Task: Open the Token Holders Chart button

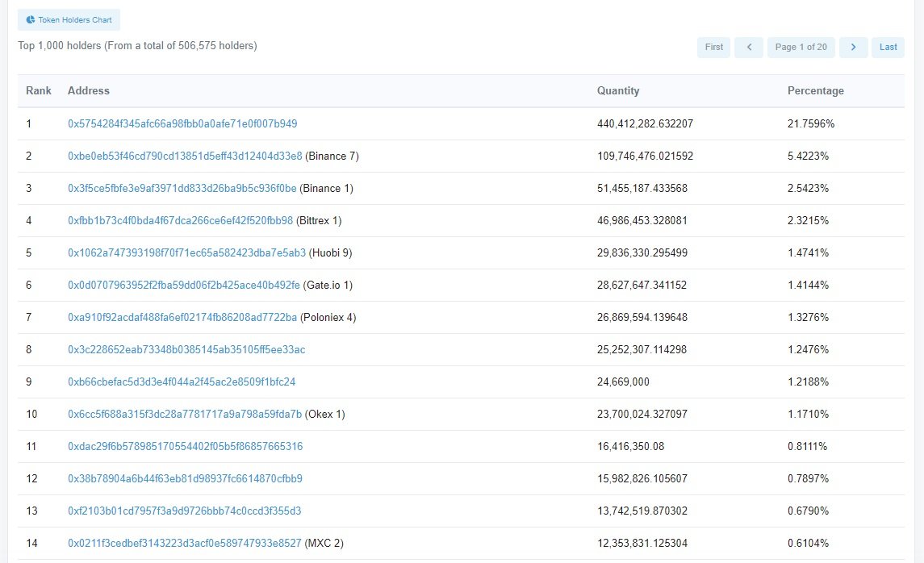Action: (x=69, y=19)
